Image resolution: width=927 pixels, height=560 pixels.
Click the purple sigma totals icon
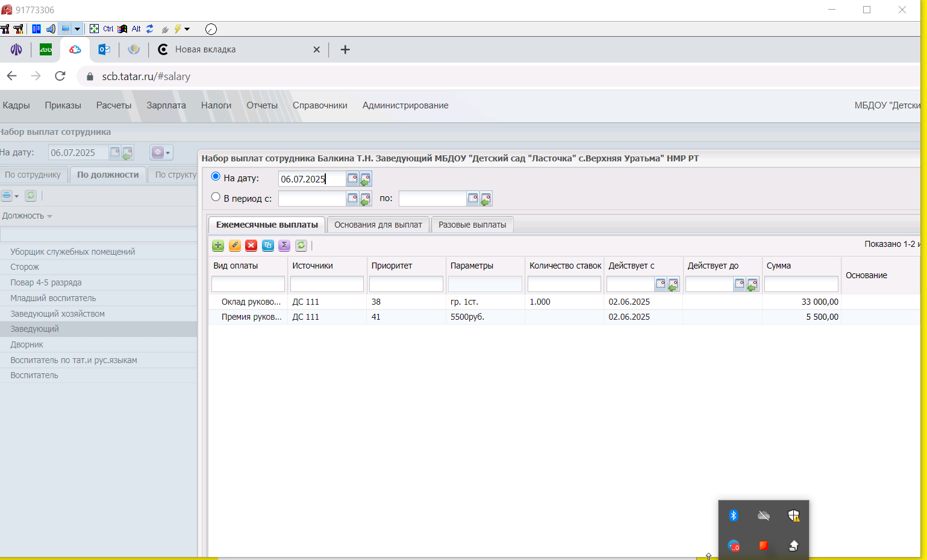(x=284, y=245)
